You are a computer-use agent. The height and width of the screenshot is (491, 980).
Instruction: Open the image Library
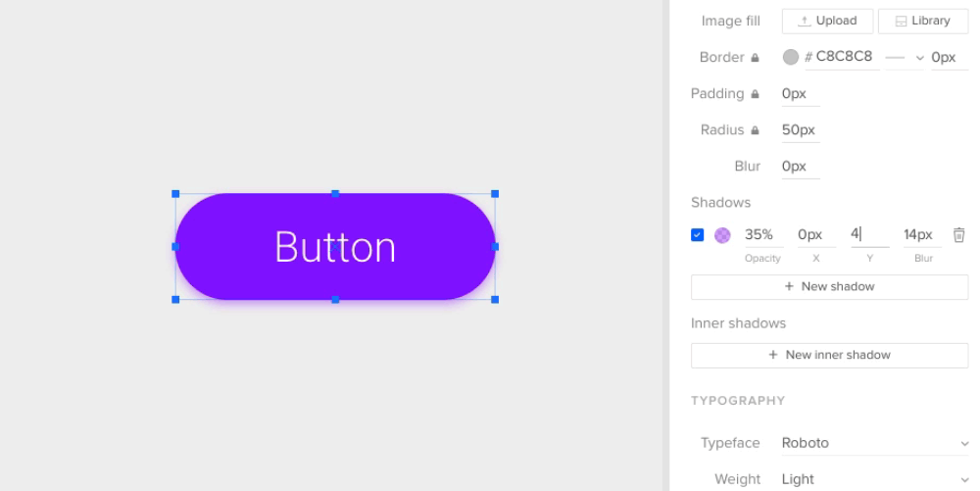click(x=923, y=22)
